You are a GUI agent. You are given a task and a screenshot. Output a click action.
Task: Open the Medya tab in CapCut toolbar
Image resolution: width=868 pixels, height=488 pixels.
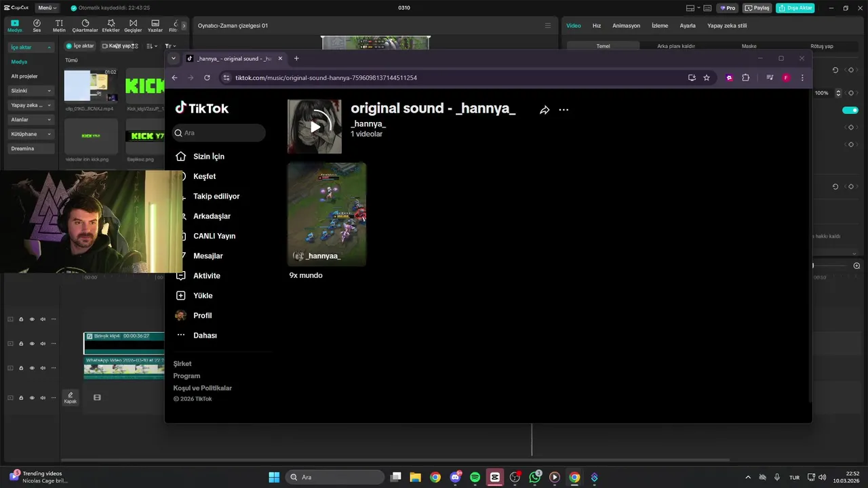pyautogui.click(x=15, y=26)
